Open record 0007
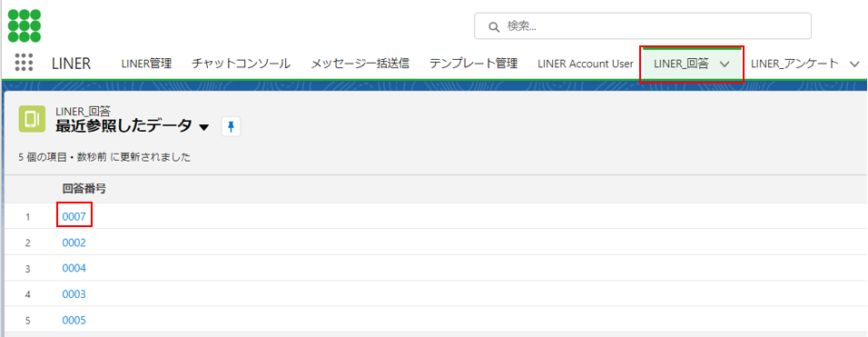868x337 pixels. pyautogui.click(x=74, y=216)
